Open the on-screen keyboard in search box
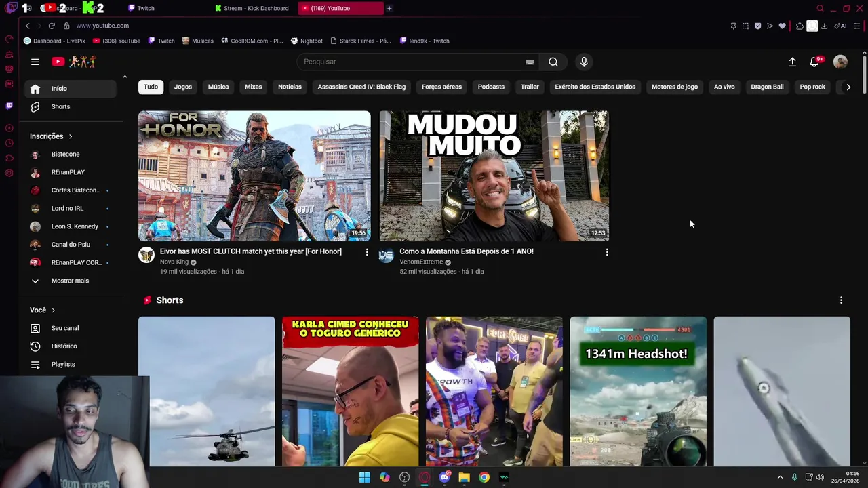 click(530, 62)
